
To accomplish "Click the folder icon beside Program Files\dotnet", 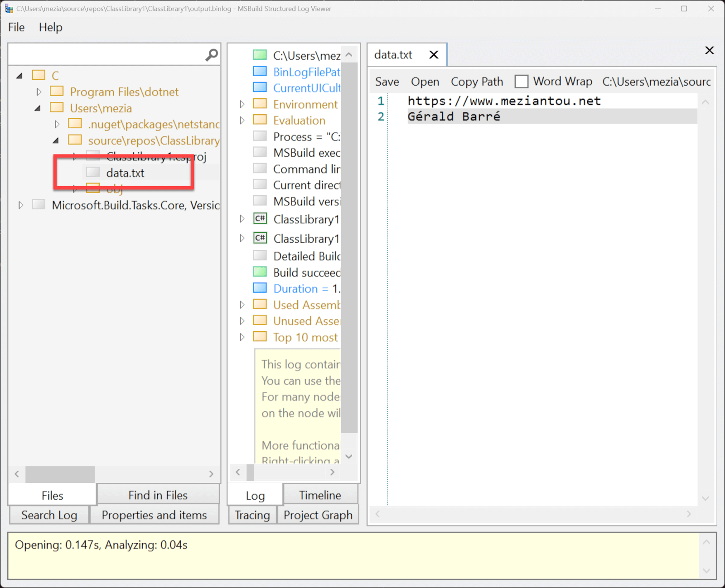I will (x=57, y=91).
